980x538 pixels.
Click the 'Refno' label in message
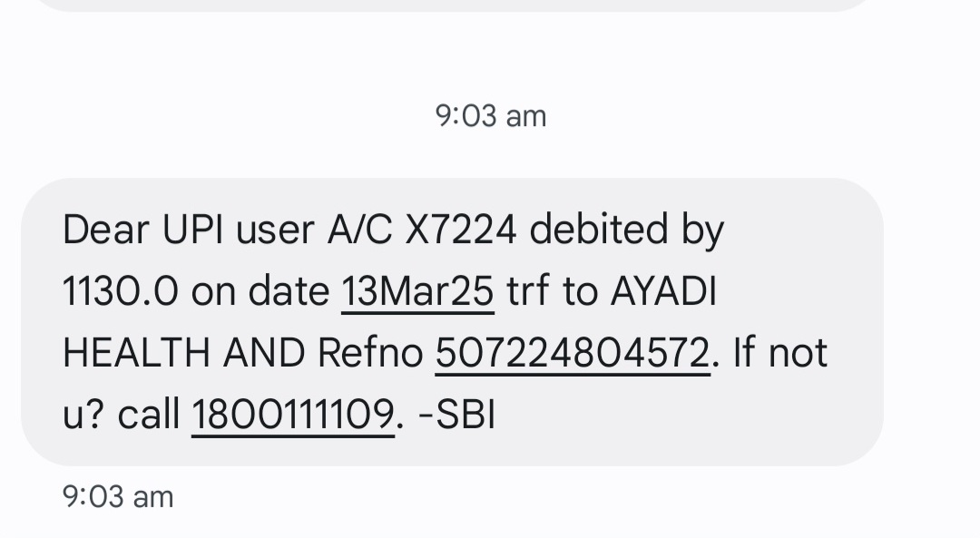tap(370, 353)
